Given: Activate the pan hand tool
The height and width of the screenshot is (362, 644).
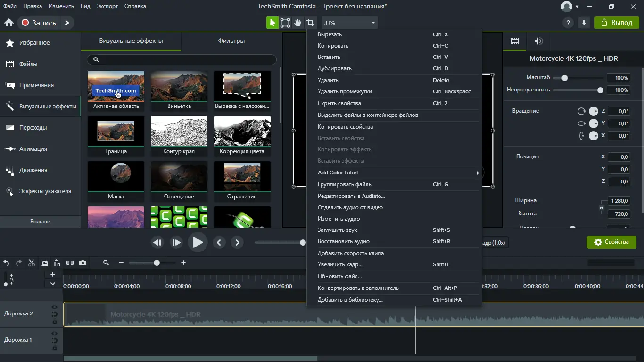Looking at the screenshot, I should click(x=298, y=23).
